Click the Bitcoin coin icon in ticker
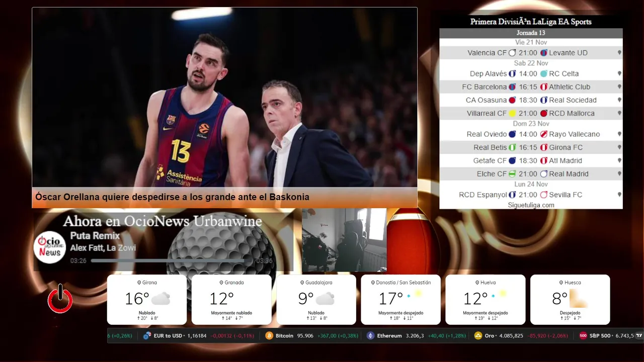The width and height of the screenshot is (644, 362). [x=269, y=336]
